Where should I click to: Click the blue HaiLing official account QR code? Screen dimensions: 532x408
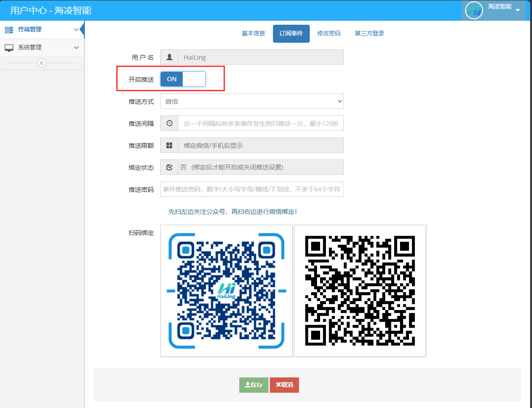pos(226,291)
